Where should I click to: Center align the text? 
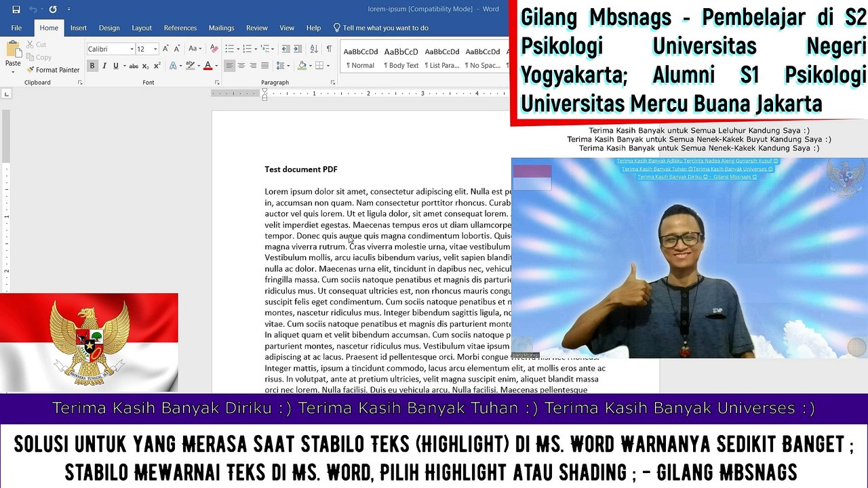pyautogui.click(x=241, y=66)
